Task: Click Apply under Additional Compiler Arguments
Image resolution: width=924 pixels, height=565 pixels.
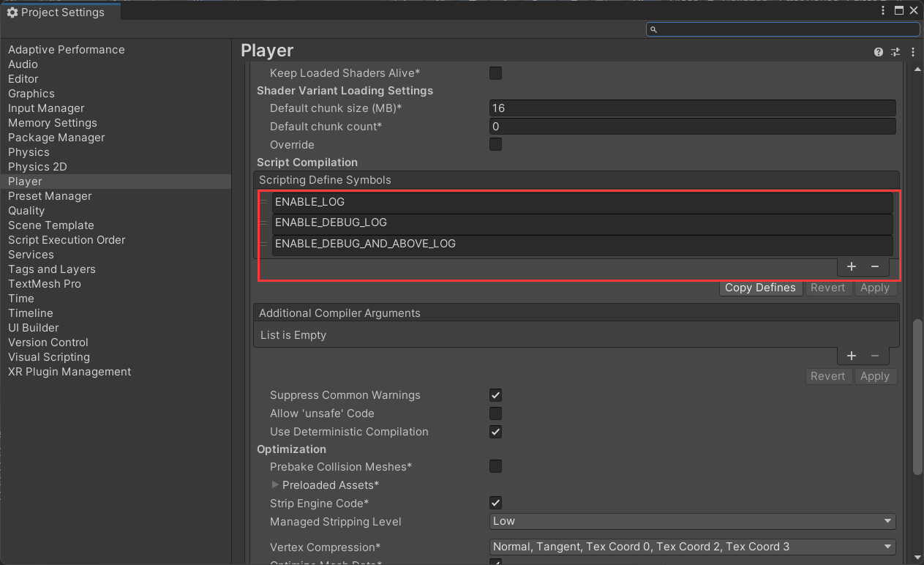Action: (x=874, y=376)
